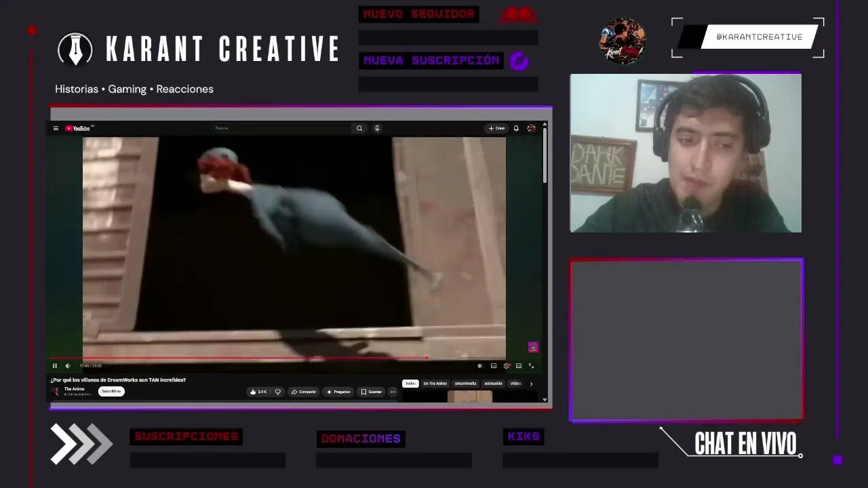Seek using the red video progress bar
The image size is (868, 488).
(295, 358)
